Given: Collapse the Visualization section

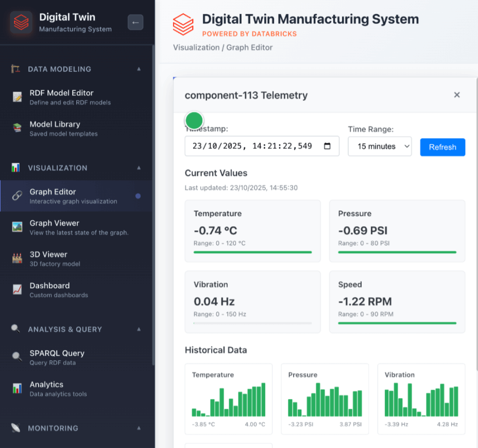Looking at the screenshot, I should [x=138, y=168].
